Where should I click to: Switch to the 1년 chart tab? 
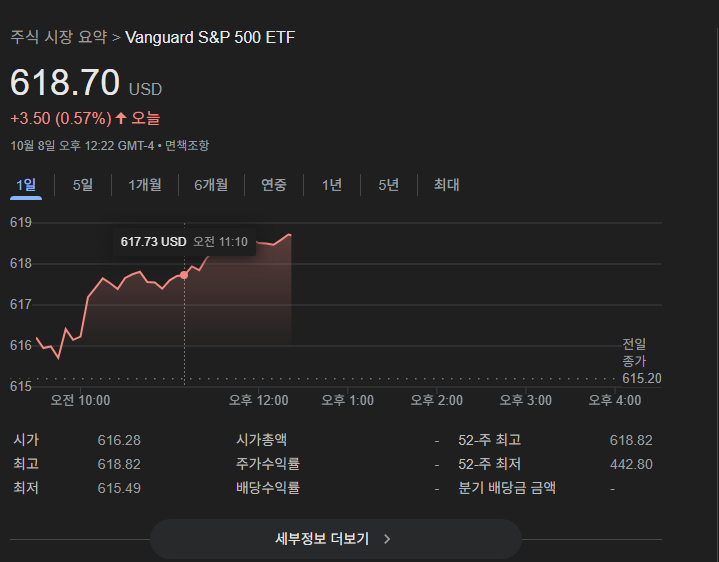332,185
